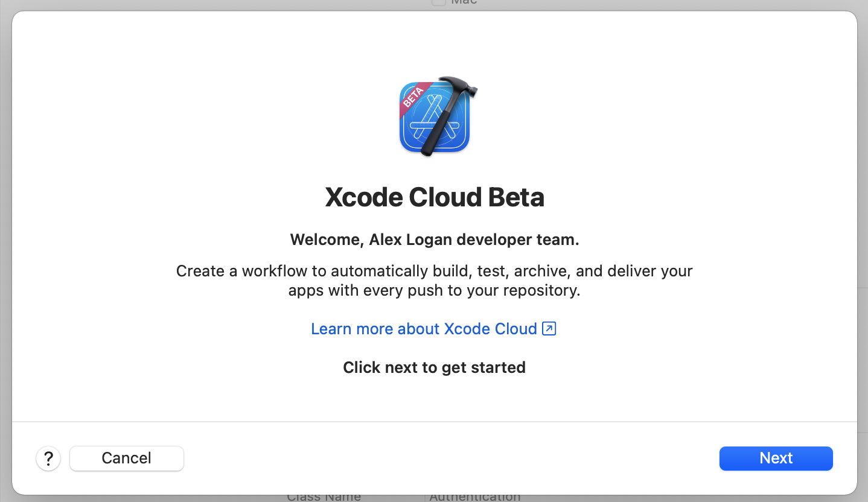Screen dimensions: 868x502
Task: Click the Welcome, Alex Logan developer team text
Action: [435, 240]
